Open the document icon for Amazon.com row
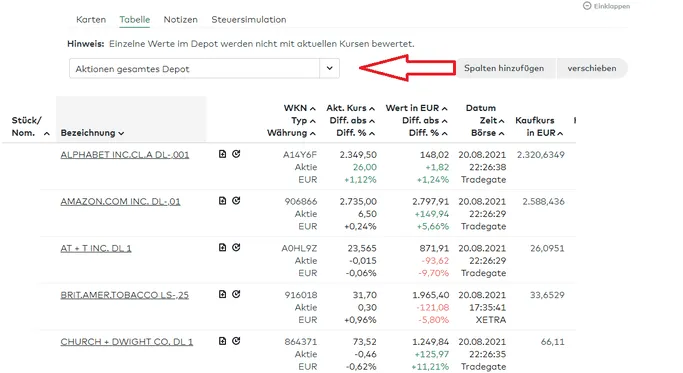The height and width of the screenshot is (373, 683). pyautogui.click(x=222, y=200)
